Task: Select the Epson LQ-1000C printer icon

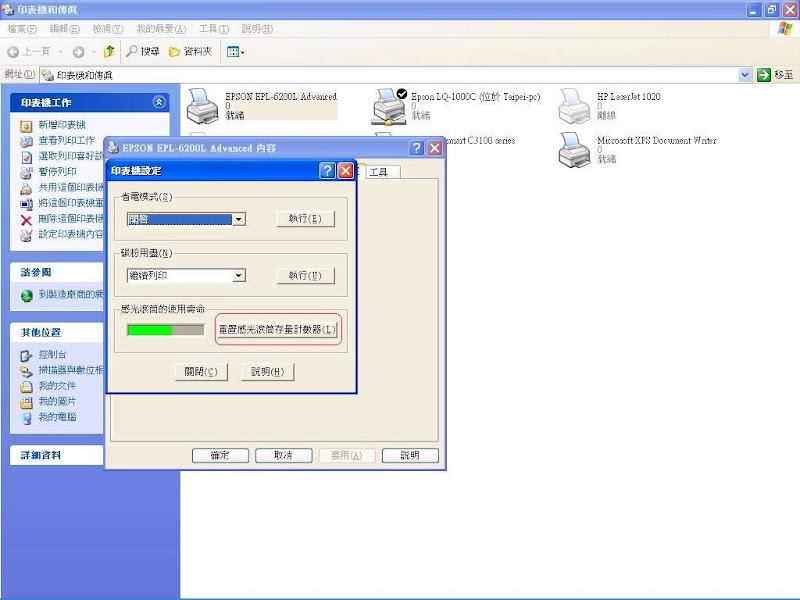Action: tap(389, 105)
